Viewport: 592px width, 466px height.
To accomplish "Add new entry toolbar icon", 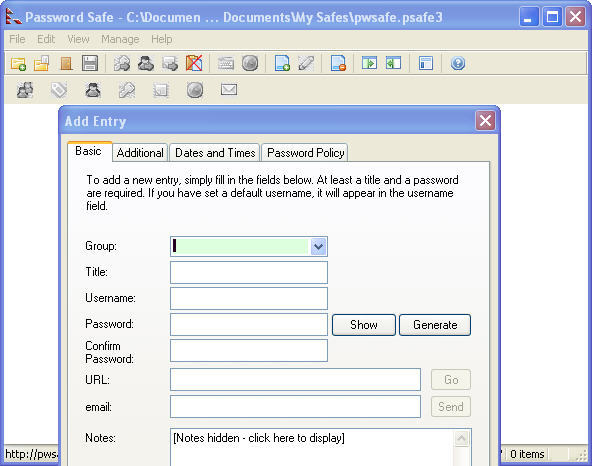I will [x=282, y=63].
